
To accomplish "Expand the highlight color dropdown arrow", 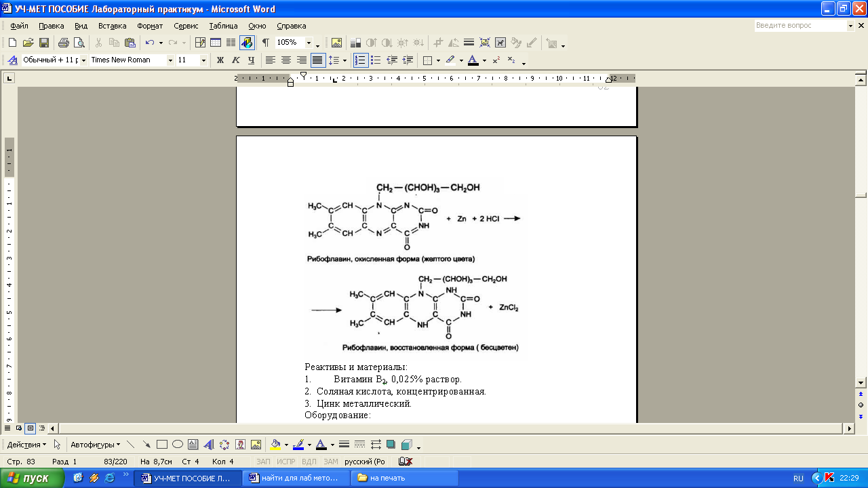I will (461, 60).
